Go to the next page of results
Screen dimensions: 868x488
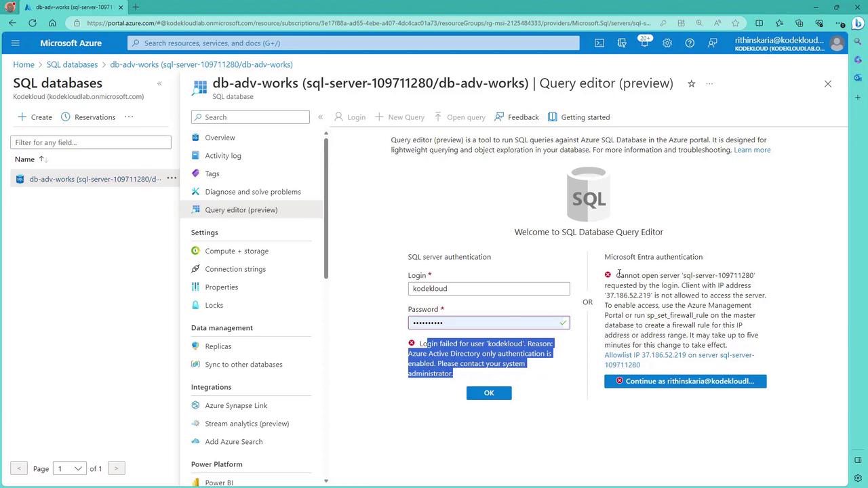pyautogui.click(x=117, y=468)
